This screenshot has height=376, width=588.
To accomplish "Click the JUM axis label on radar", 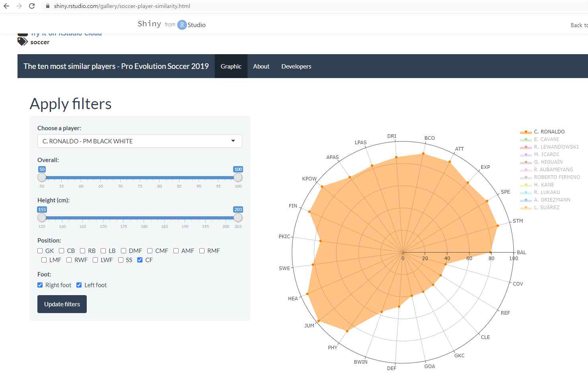I will point(309,325).
